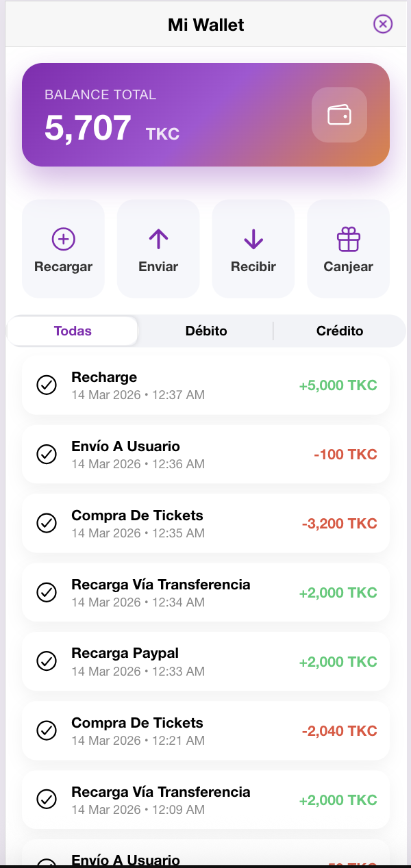Image resolution: width=411 pixels, height=868 pixels.
Task: Click the wallet icon on balance card
Action: [x=339, y=115]
